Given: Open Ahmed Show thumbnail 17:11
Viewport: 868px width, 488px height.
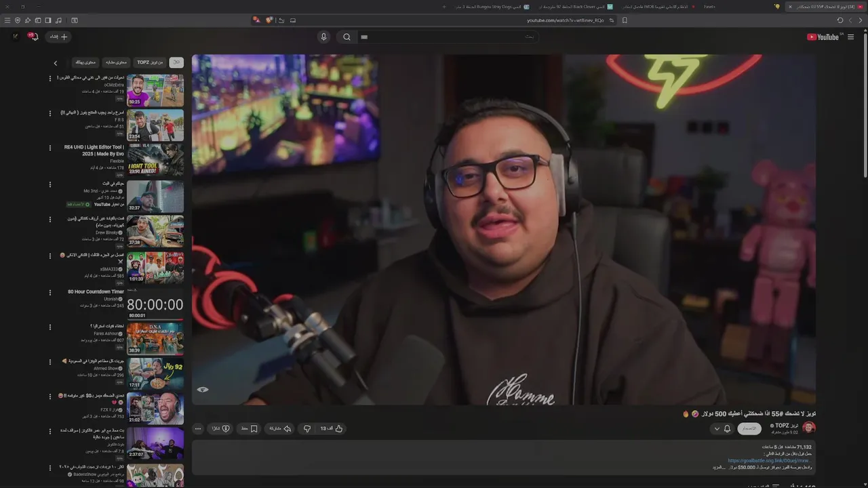Looking at the screenshot, I should [x=155, y=373].
